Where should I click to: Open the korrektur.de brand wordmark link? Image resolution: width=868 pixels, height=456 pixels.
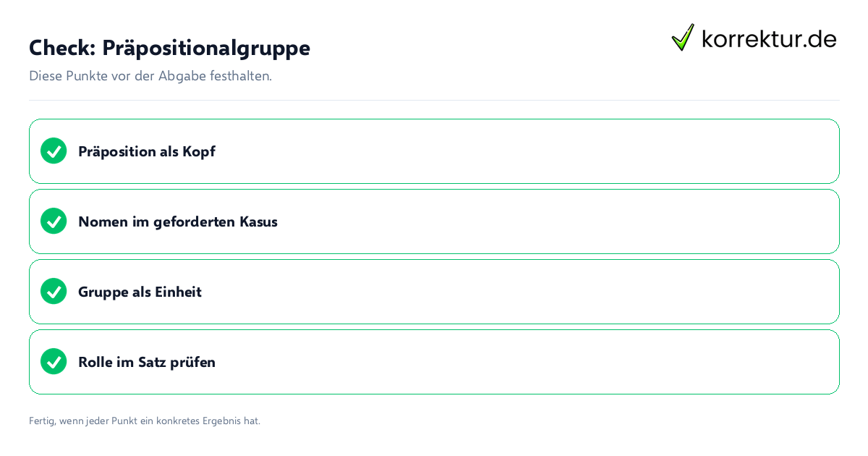pos(769,38)
